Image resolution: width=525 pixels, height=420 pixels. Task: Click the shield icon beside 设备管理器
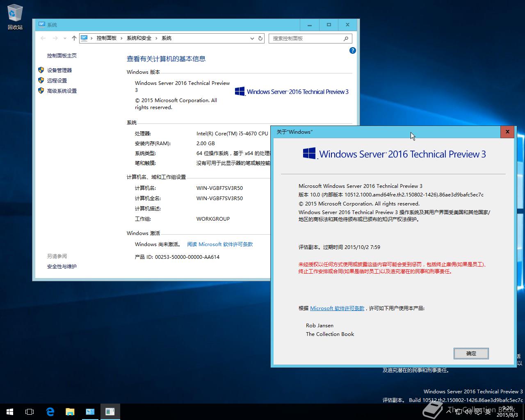[41, 70]
